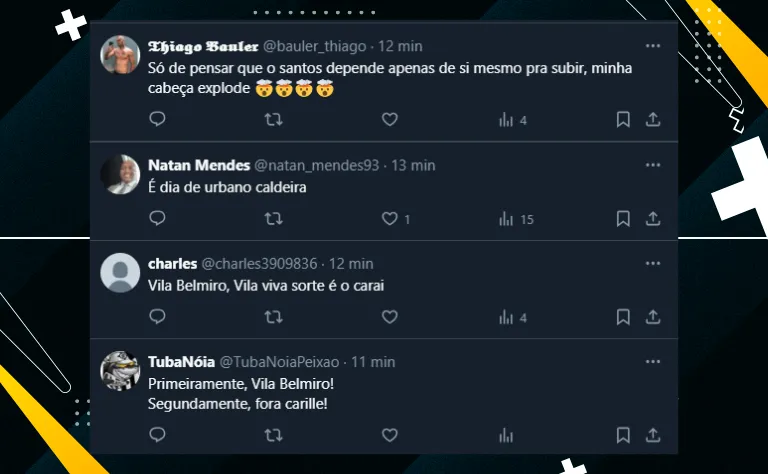Open TubaNóia display name link

point(180,361)
